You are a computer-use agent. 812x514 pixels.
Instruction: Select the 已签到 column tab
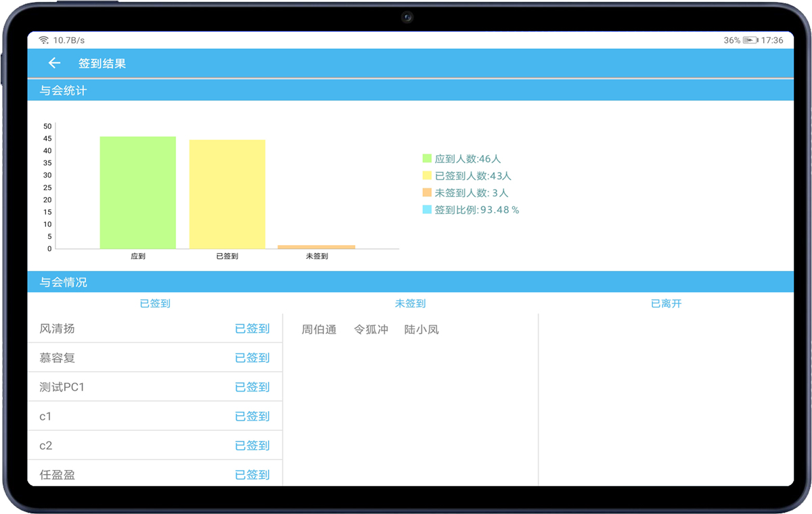point(155,303)
